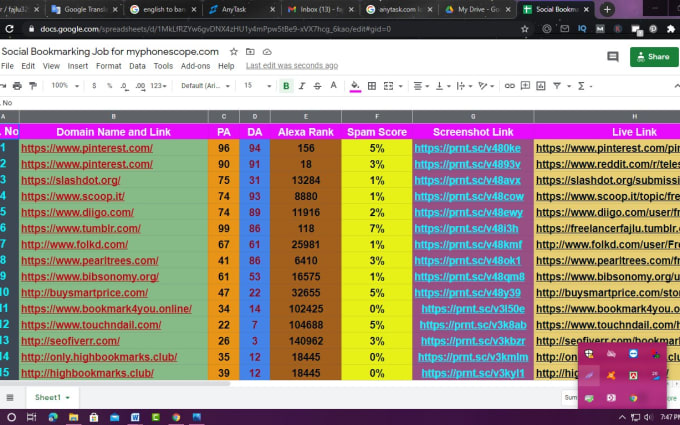Open the zoom level dropdown

pyautogui.click(x=65, y=86)
